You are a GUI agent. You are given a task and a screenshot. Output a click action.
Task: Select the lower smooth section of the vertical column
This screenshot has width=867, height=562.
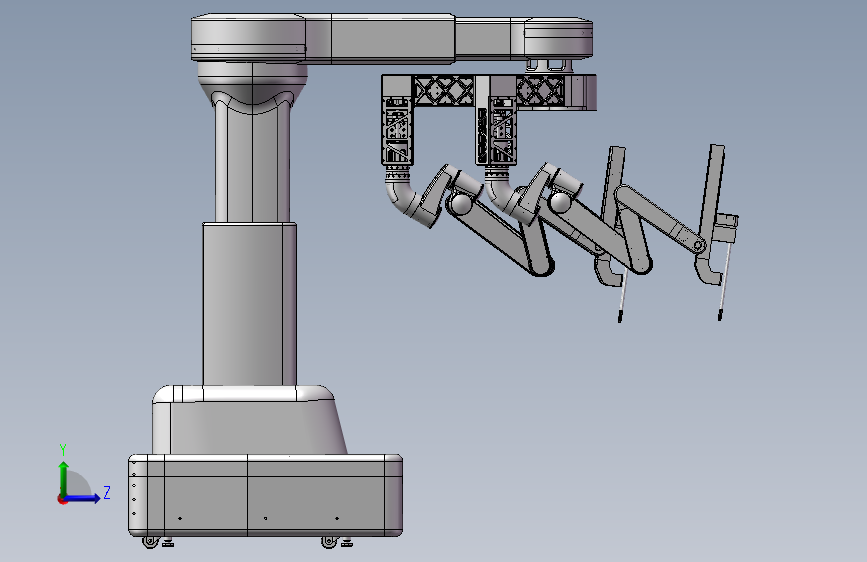249,304
